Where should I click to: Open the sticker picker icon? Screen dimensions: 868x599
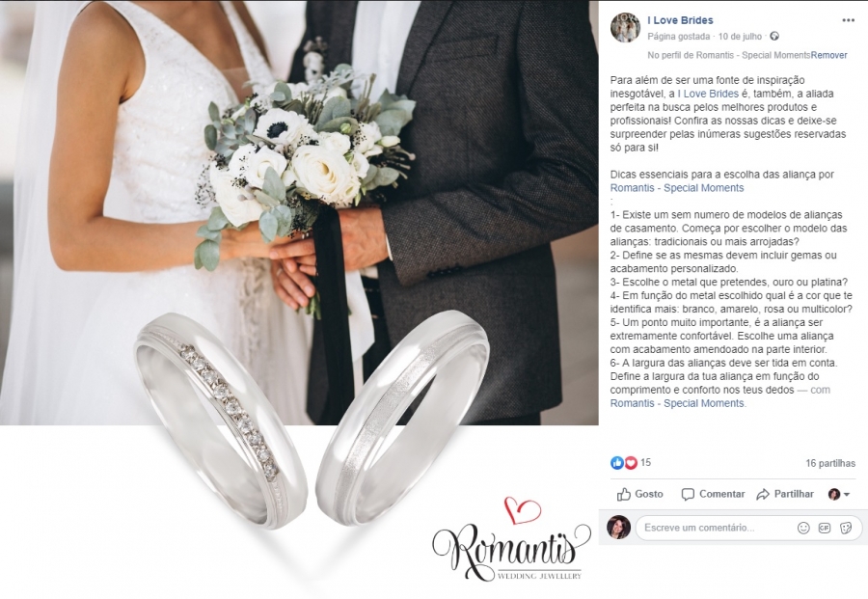tap(845, 528)
